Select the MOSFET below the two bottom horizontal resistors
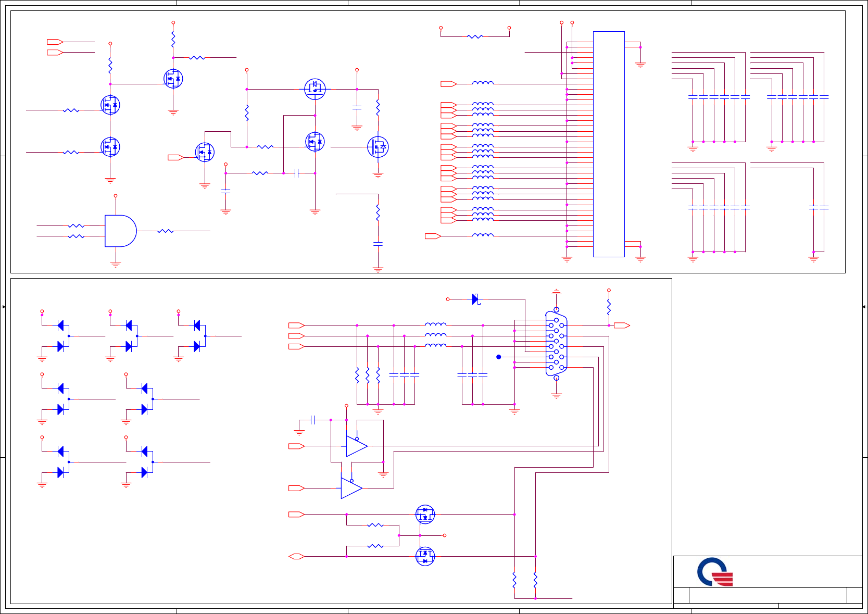868x614 pixels. click(x=425, y=556)
